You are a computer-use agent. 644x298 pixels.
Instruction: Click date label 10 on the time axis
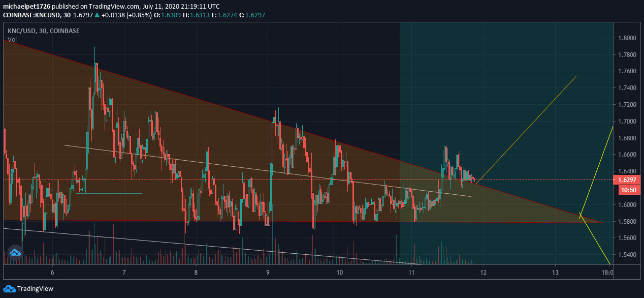[x=340, y=272]
